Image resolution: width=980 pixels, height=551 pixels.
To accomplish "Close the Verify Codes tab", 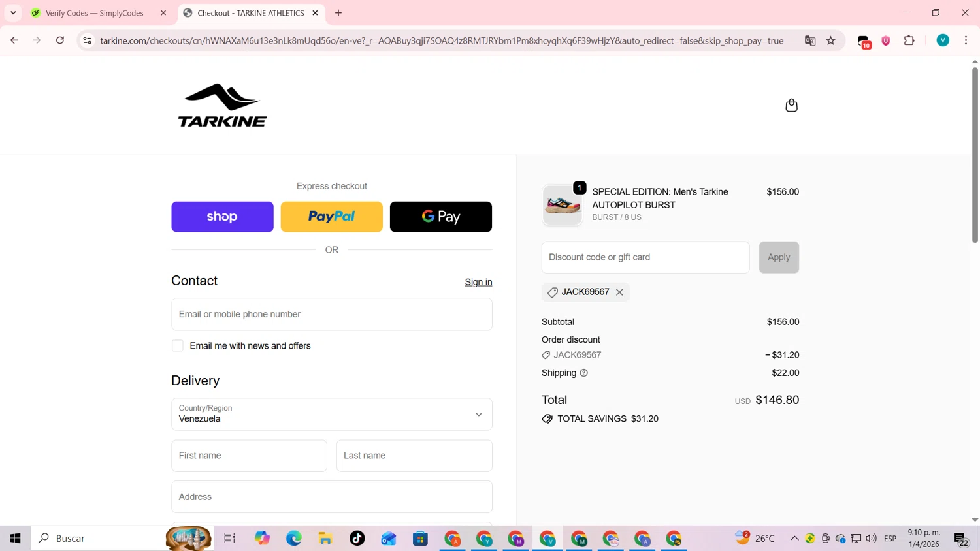I will [163, 13].
